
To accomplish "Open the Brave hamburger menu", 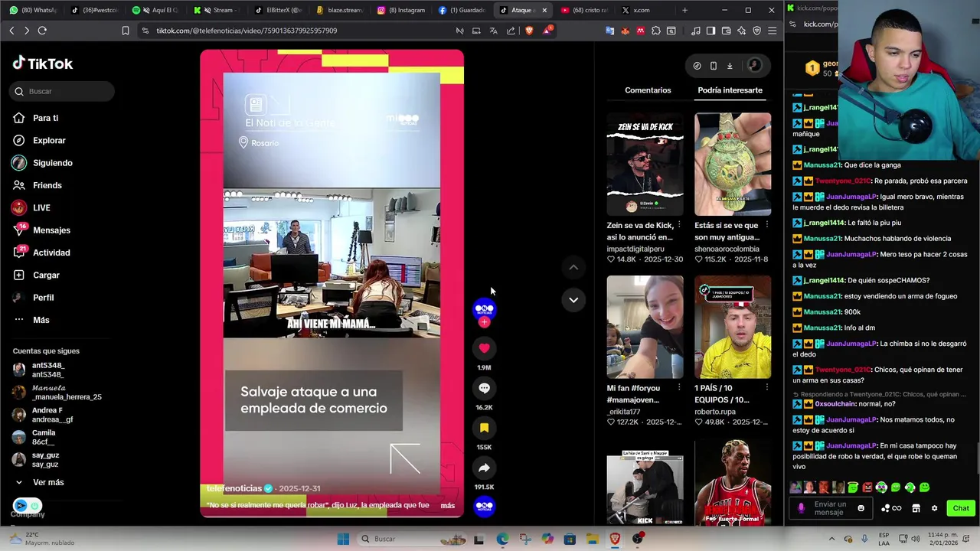I will point(772,31).
